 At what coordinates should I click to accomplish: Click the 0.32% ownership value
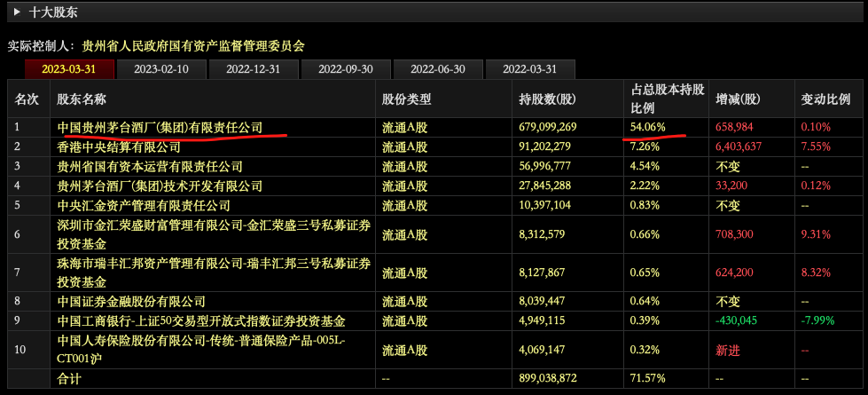point(645,350)
